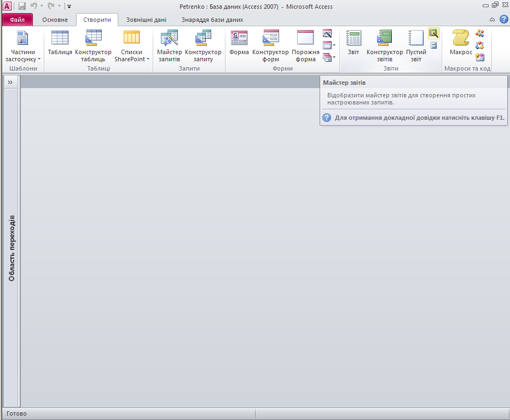Click the Module icon in Макроси та код
510x420 pixels.
pyautogui.click(x=480, y=33)
